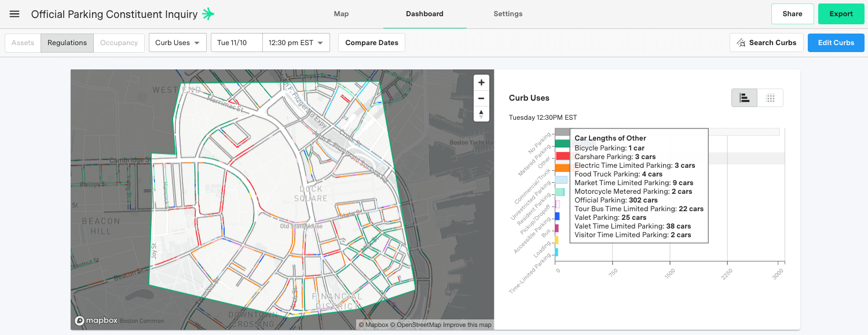Image resolution: width=868 pixels, height=335 pixels.
Task: Select the Occupancy view toggle
Action: pos(119,43)
